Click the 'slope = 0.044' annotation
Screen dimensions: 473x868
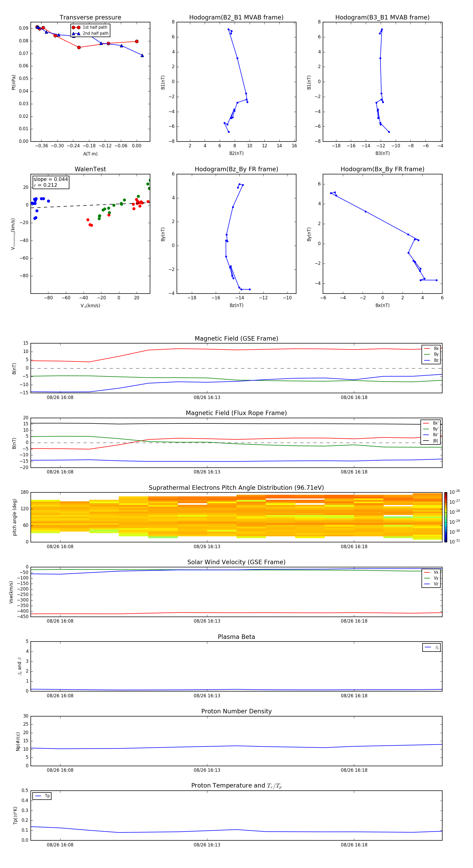pyautogui.click(x=51, y=179)
